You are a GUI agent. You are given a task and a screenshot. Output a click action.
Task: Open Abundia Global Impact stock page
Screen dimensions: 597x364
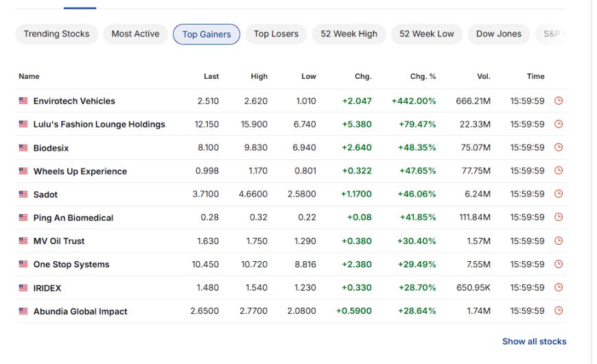(x=80, y=311)
